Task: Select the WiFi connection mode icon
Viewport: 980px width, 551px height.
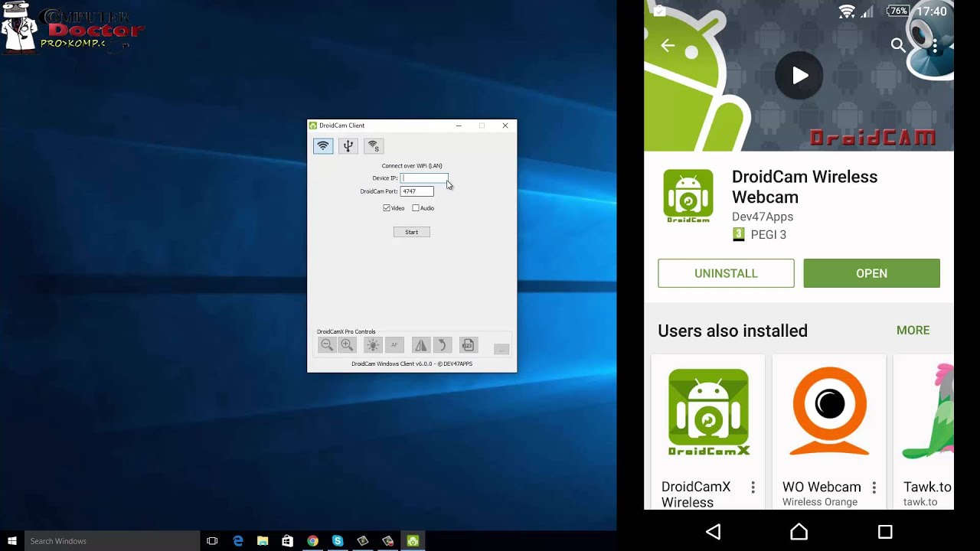Action: (x=323, y=145)
